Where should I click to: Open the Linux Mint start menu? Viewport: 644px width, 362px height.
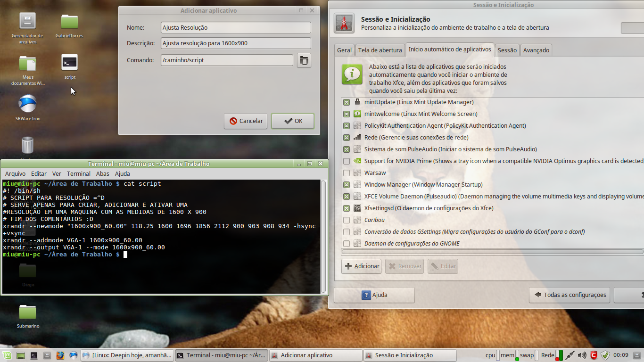point(7,355)
